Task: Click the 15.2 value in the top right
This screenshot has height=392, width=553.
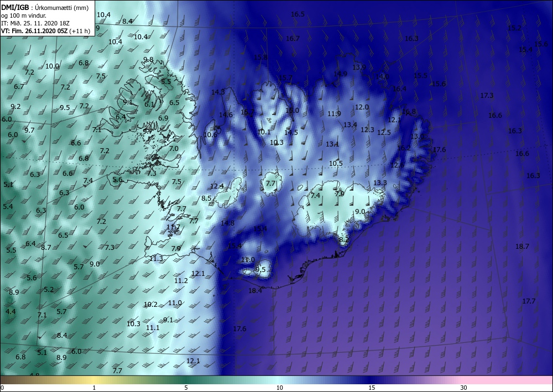Action: point(514,28)
